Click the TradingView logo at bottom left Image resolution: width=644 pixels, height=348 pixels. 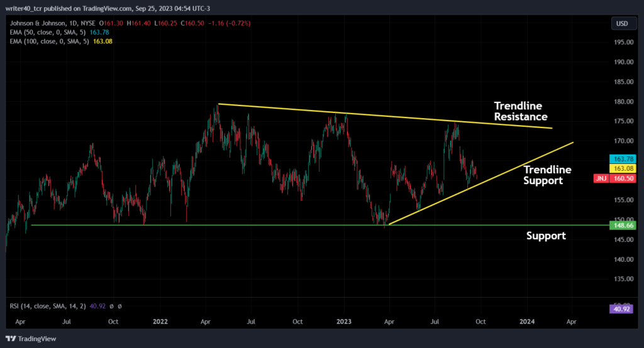pos(31,339)
